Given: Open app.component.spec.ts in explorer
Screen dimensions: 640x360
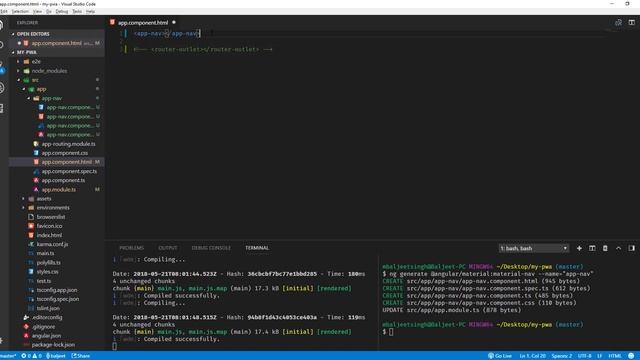Looking at the screenshot, I should (69, 171).
